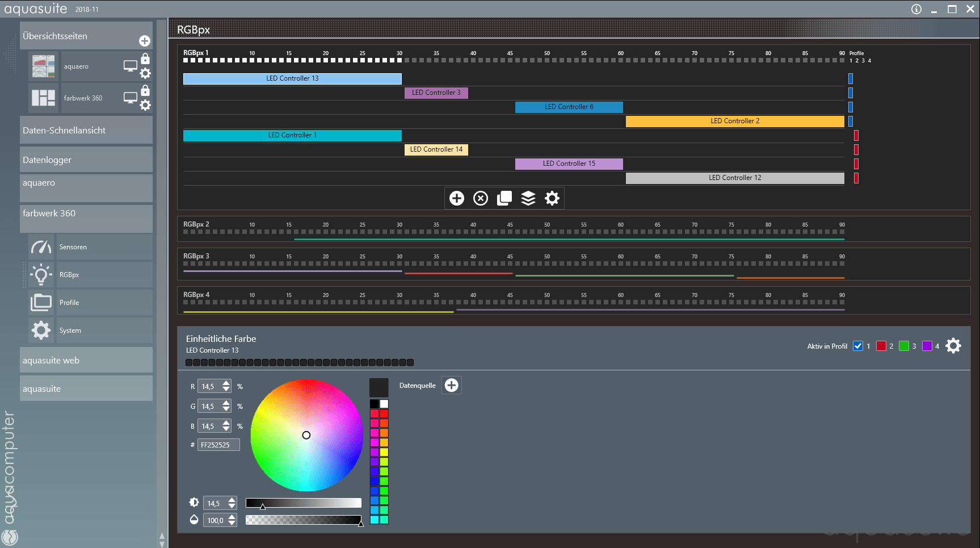Viewport: 980px width, 548px height.
Task: Click the opacity gradient slider
Action: click(x=304, y=520)
